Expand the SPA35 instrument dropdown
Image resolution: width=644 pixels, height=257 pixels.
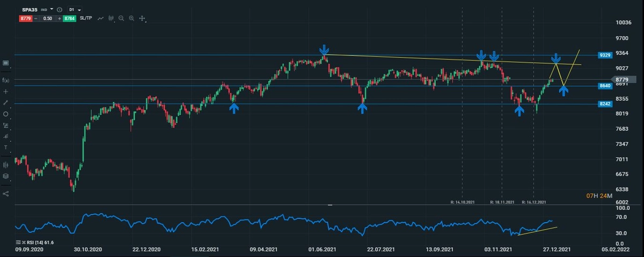[51, 10]
